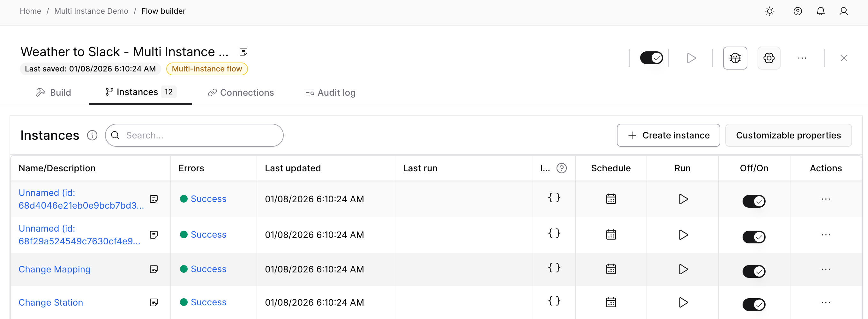Open schedule calendar for Unnamed 68f29a52
The height and width of the screenshot is (319, 868).
point(610,234)
